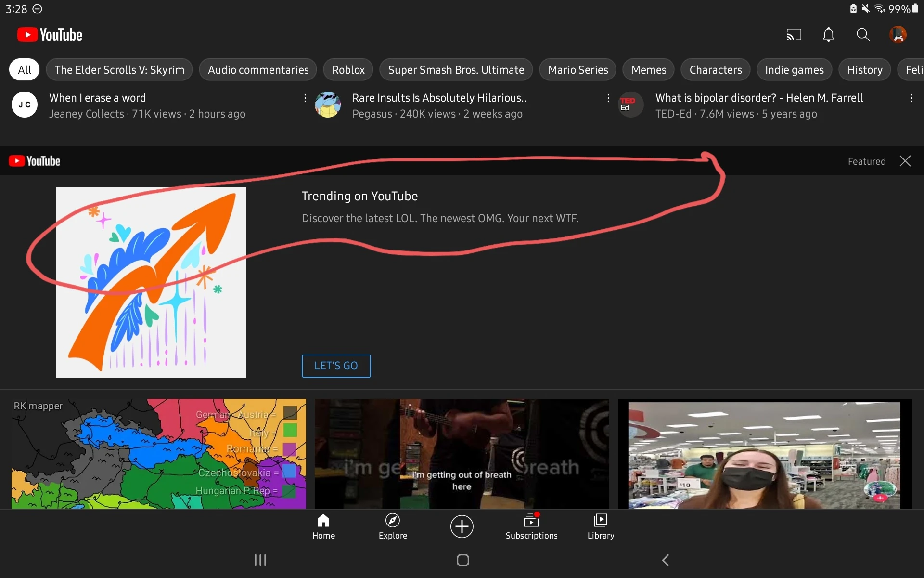This screenshot has width=924, height=578.
Task: Open the Library tab
Action: [601, 526]
